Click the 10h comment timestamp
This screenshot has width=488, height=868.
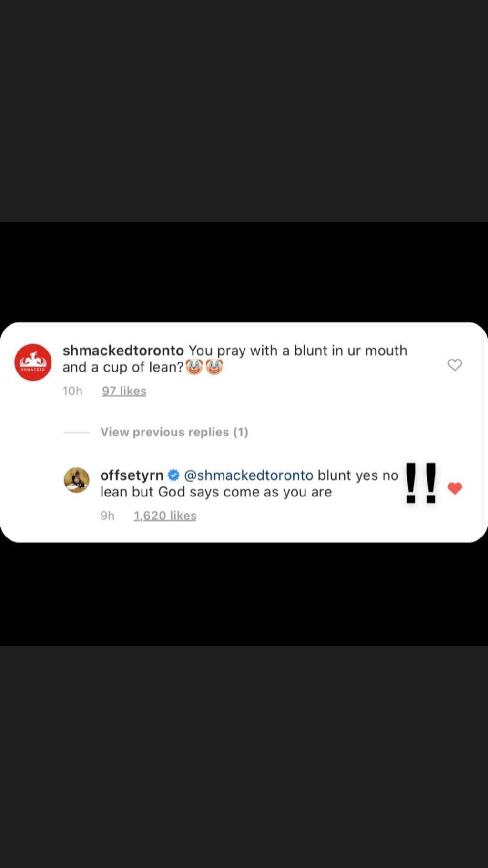pos(72,391)
